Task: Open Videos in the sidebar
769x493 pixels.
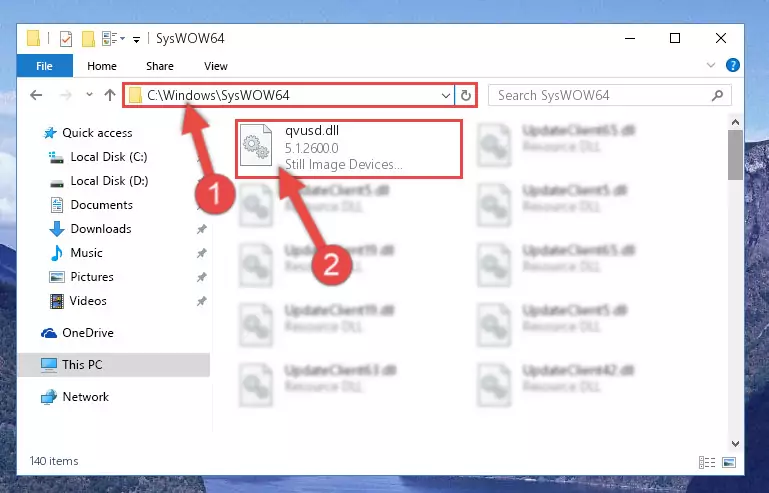Action: pos(88,301)
